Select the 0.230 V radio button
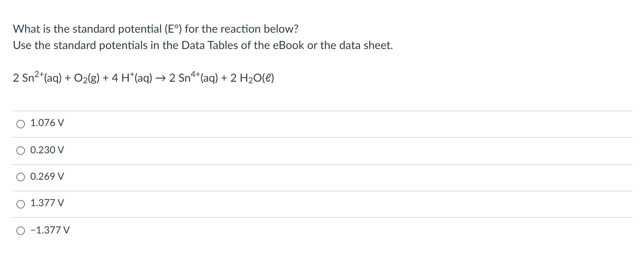 20,150
